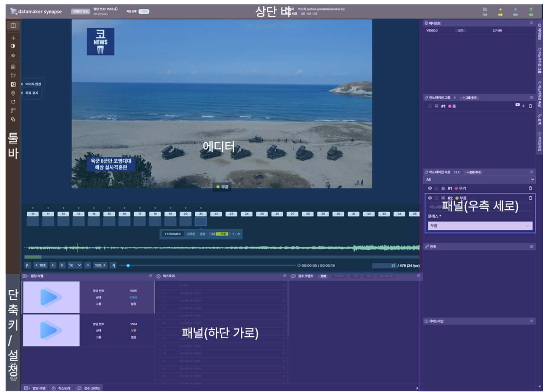Click + 그룹 추가 button

469,97
